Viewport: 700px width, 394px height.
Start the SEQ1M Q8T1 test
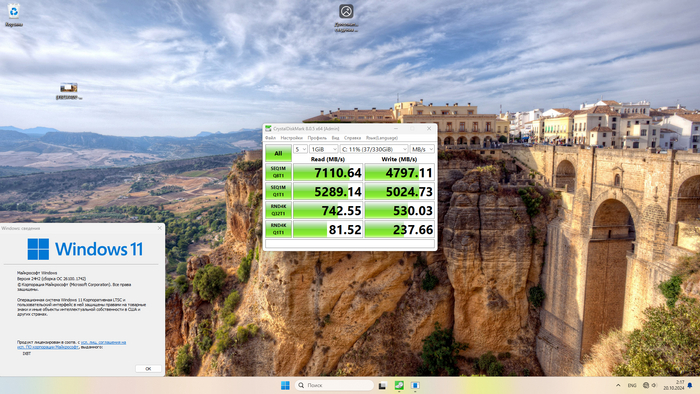(x=278, y=172)
